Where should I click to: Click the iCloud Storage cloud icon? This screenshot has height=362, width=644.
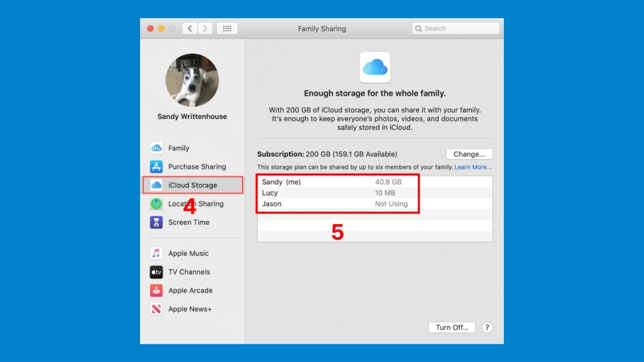(156, 185)
